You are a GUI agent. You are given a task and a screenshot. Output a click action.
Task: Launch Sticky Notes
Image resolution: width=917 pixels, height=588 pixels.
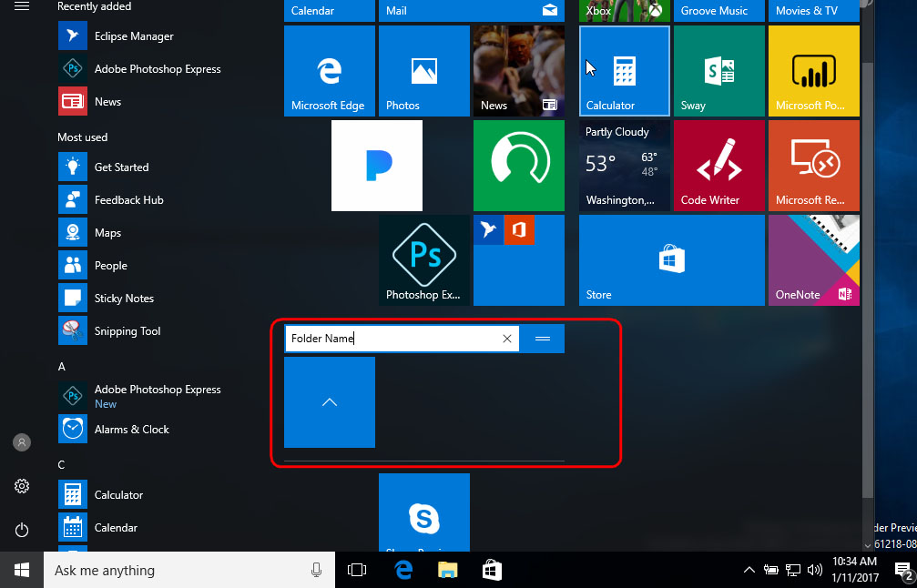(107, 298)
